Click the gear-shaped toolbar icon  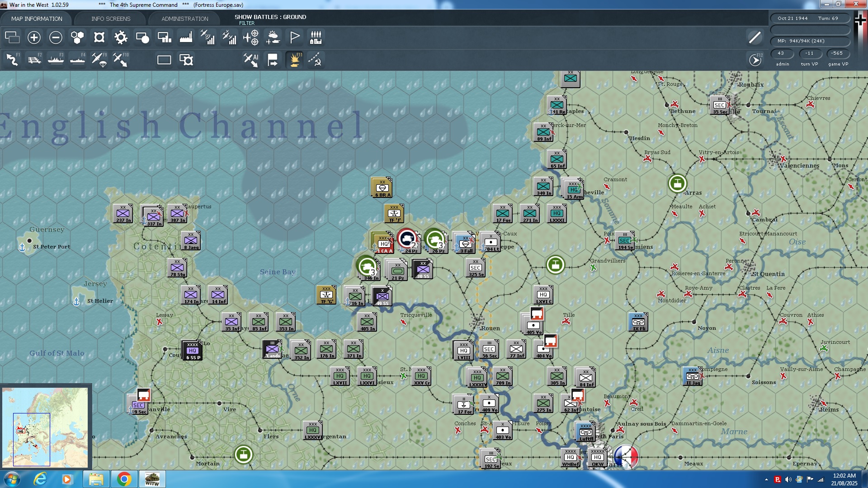point(121,38)
